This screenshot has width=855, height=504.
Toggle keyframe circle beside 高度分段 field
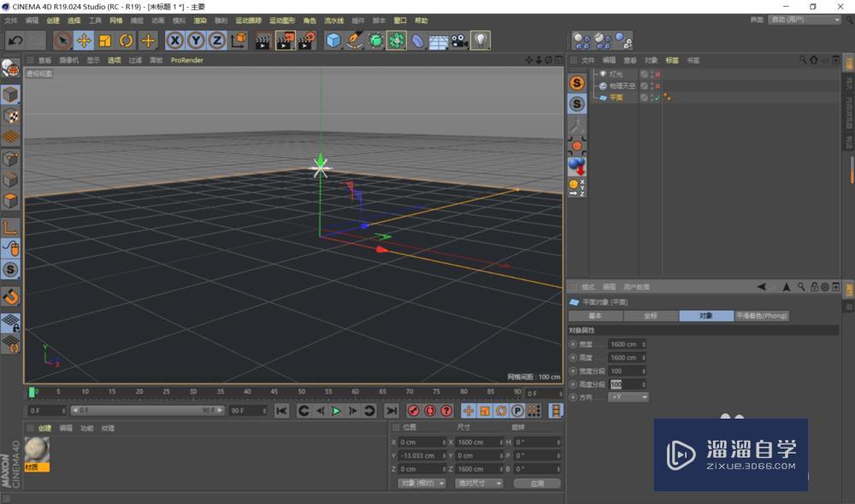[573, 384]
